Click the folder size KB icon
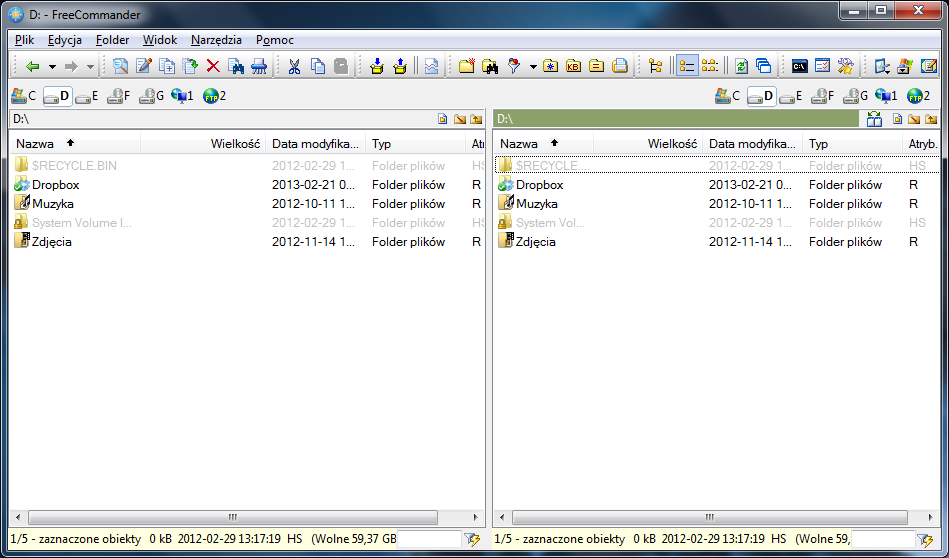The height and width of the screenshot is (558, 949). (573, 66)
